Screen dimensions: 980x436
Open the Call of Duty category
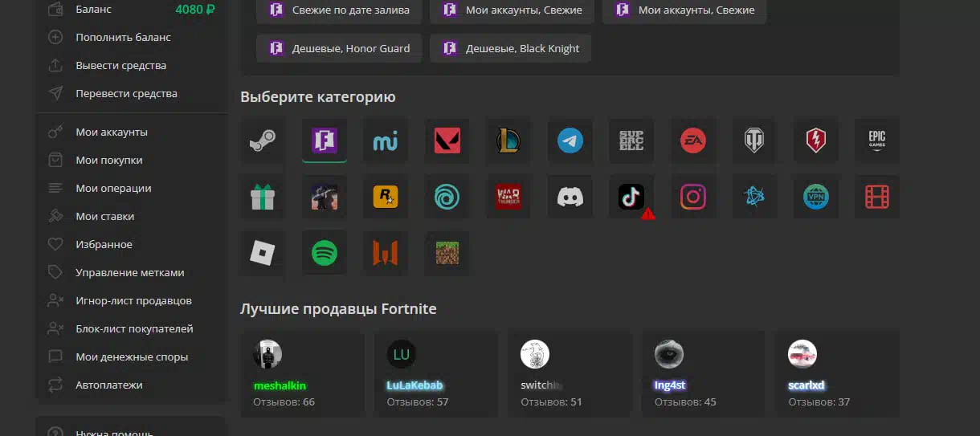coord(386,254)
